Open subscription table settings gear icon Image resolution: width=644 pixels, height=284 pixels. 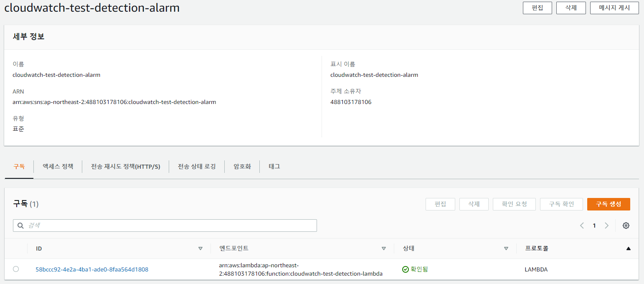(x=626, y=226)
